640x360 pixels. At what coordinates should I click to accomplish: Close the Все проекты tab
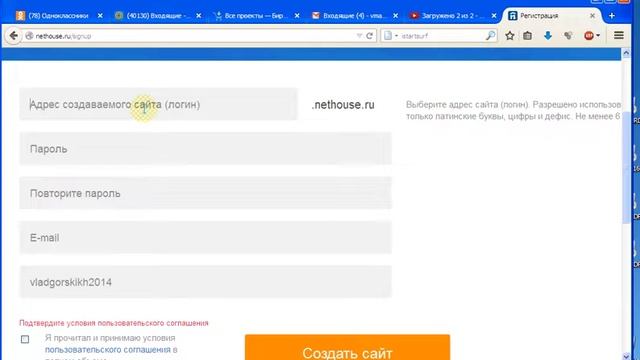[297, 16]
